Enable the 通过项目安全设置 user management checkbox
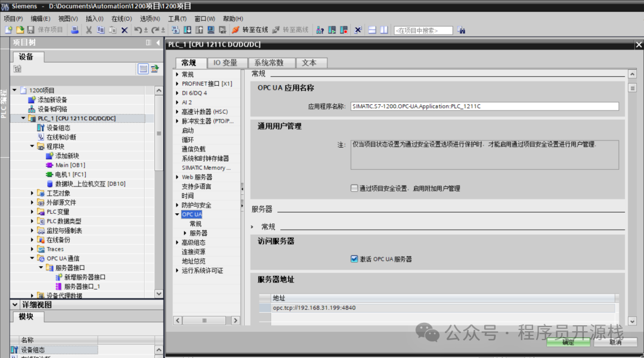644x358 pixels. pos(354,188)
